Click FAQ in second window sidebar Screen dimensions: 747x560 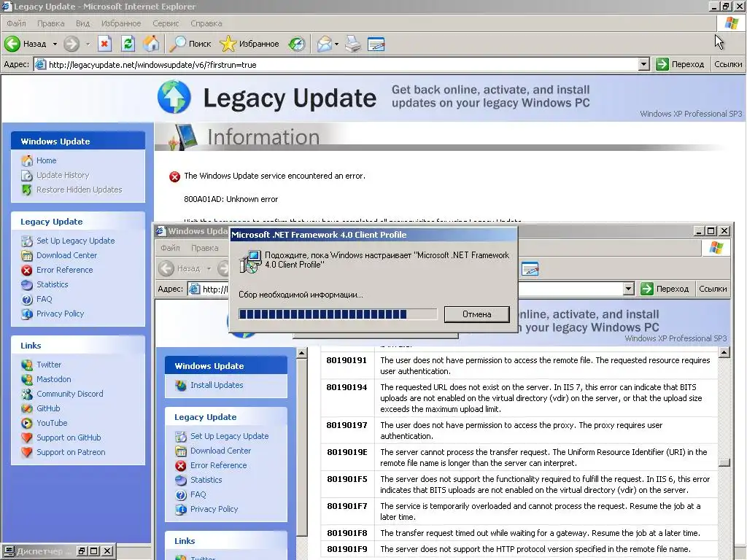[198, 494]
